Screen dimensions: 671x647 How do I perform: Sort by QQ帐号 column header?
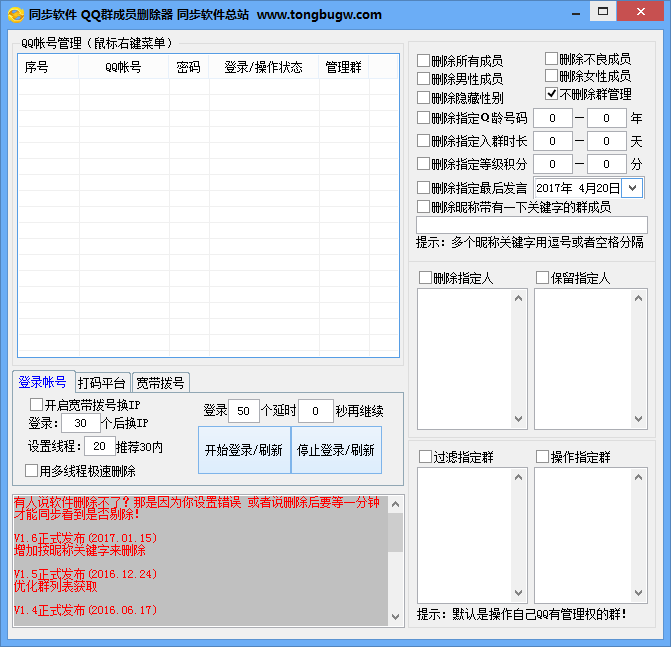tap(124, 67)
